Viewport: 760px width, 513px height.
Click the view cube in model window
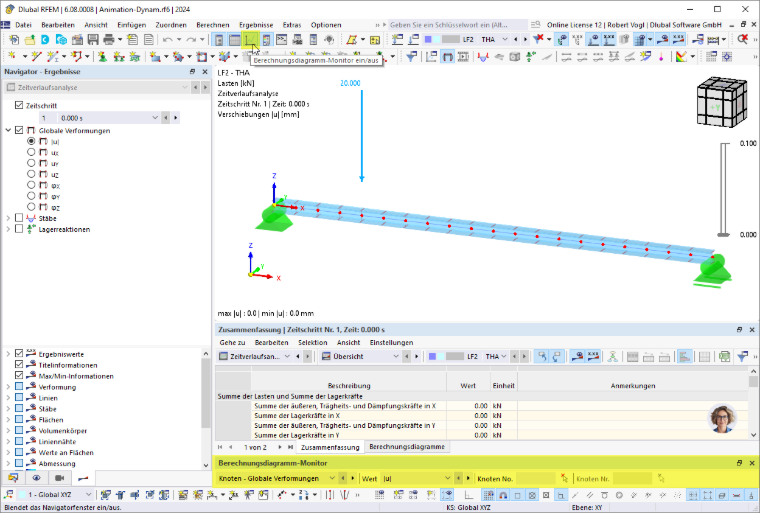(x=722, y=102)
